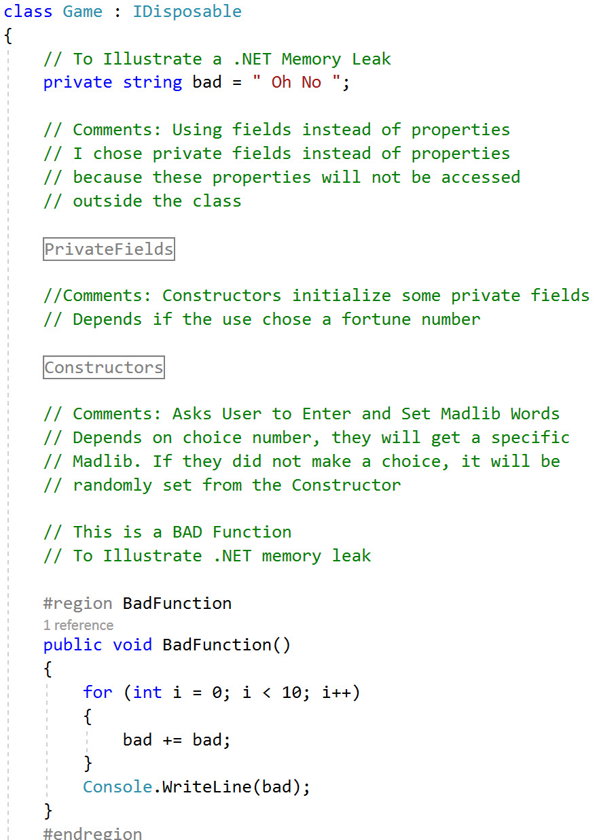Click the IDisposable interface name
This screenshot has width=616, height=840.
pyautogui.click(x=187, y=12)
